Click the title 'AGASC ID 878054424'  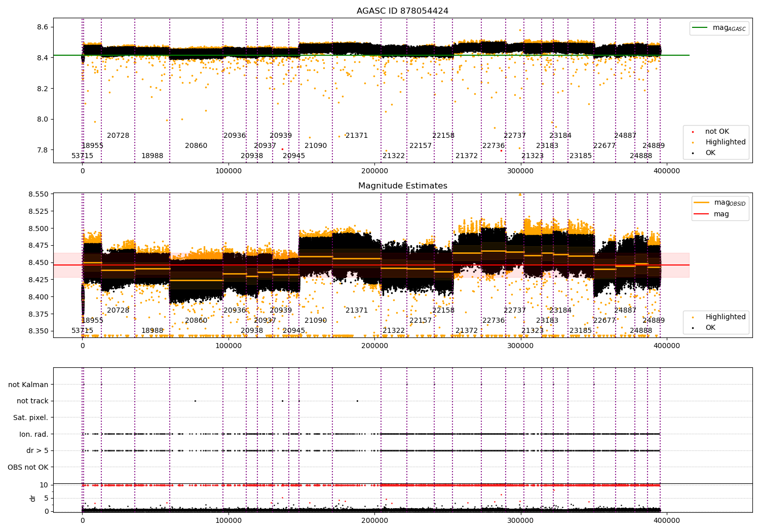(x=402, y=11)
